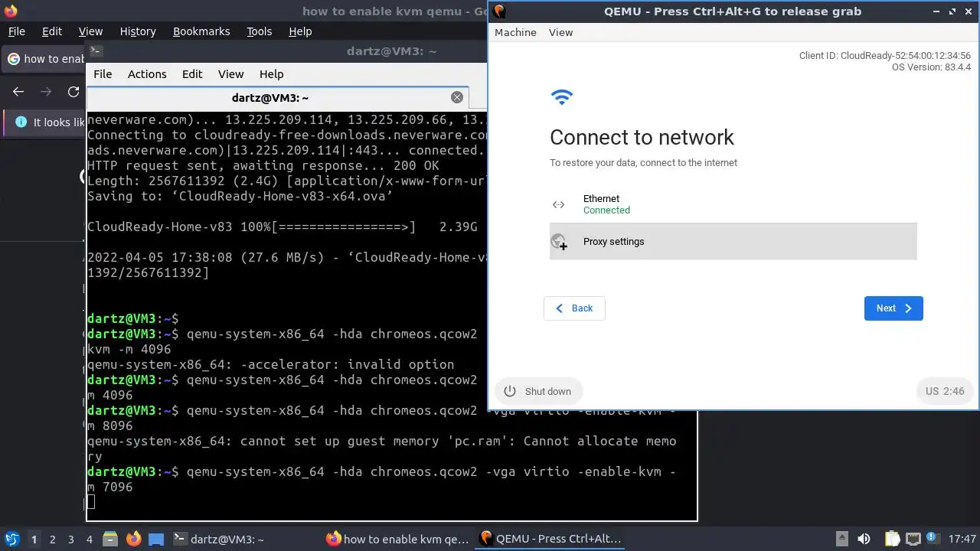Open Firefox History menu
Viewport: 980px width, 551px height.
(138, 31)
